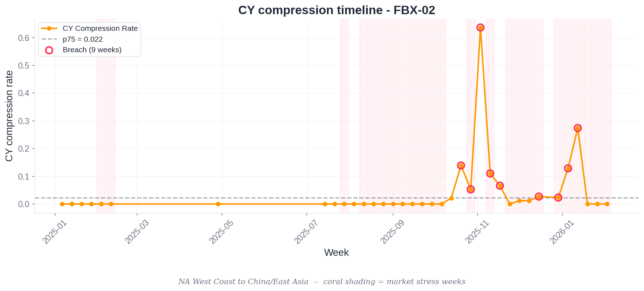Click the breach marker peaking near 0.27
The image size is (644, 291).
click(x=578, y=128)
